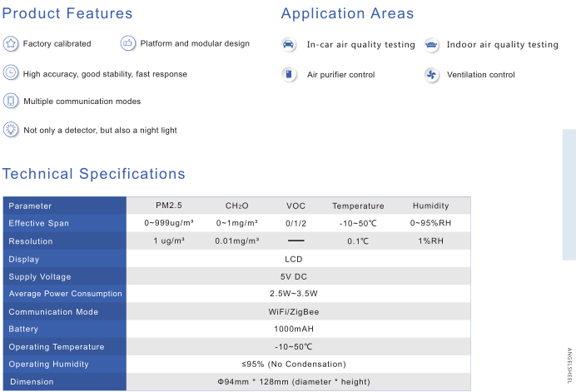Image resolution: width=576 pixels, height=392 pixels.
Task: Click the 0~95%RH span value
Action: point(431,223)
